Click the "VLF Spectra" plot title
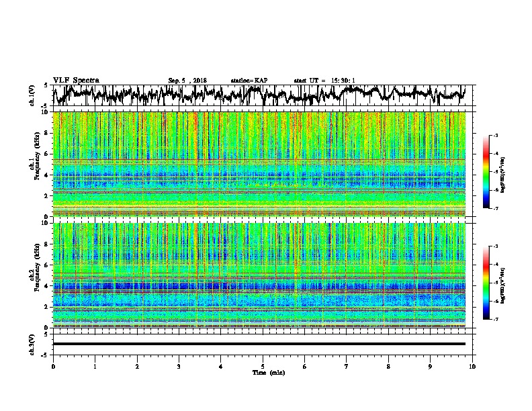The width and height of the screenshot is (532, 411). (76, 81)
